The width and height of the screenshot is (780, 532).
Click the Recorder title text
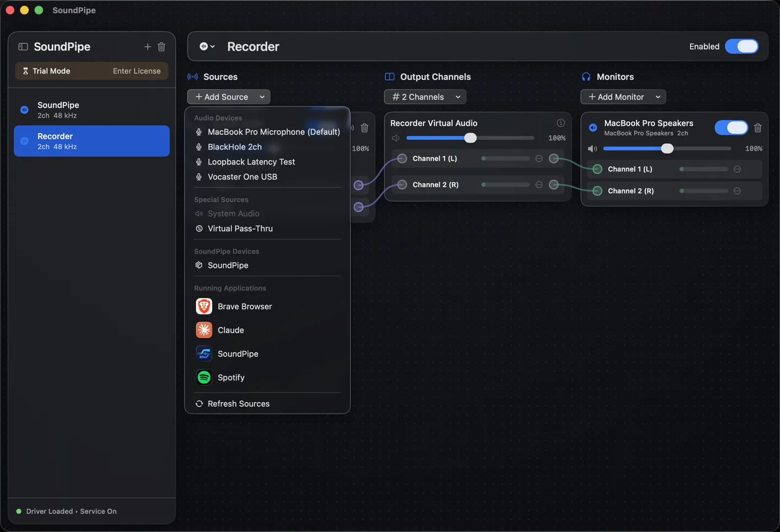tap(253, 46)
